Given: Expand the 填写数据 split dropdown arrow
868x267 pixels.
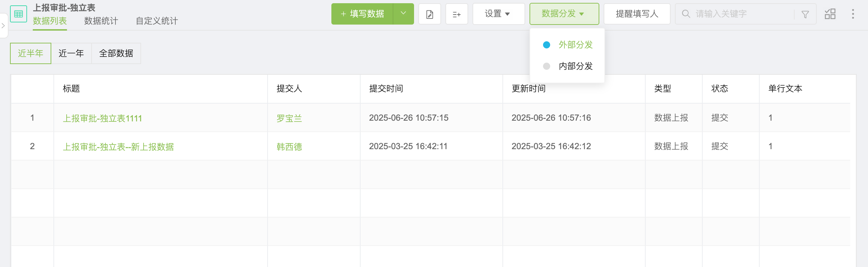Looking at the screenshot, I should [403, 14].
